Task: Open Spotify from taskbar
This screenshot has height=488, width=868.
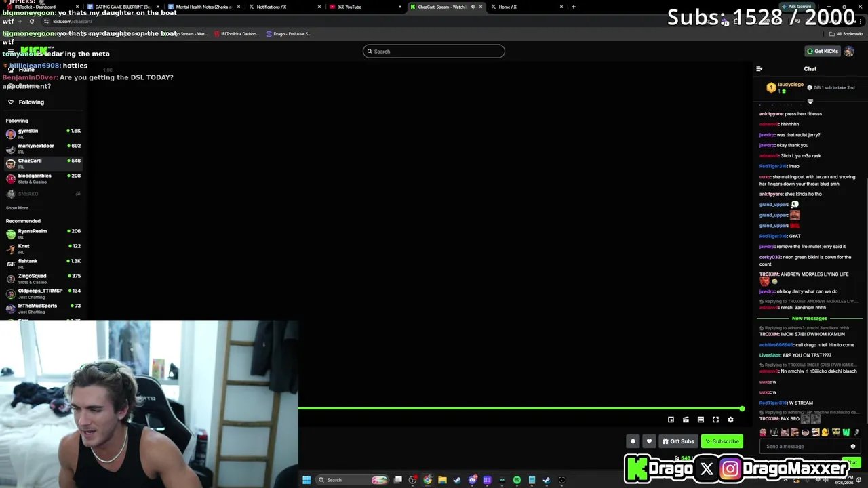Action: pos(517,480)
